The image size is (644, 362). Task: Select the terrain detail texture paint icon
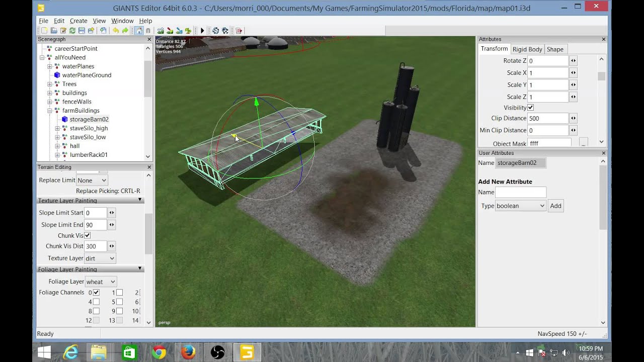pos(170,31)
